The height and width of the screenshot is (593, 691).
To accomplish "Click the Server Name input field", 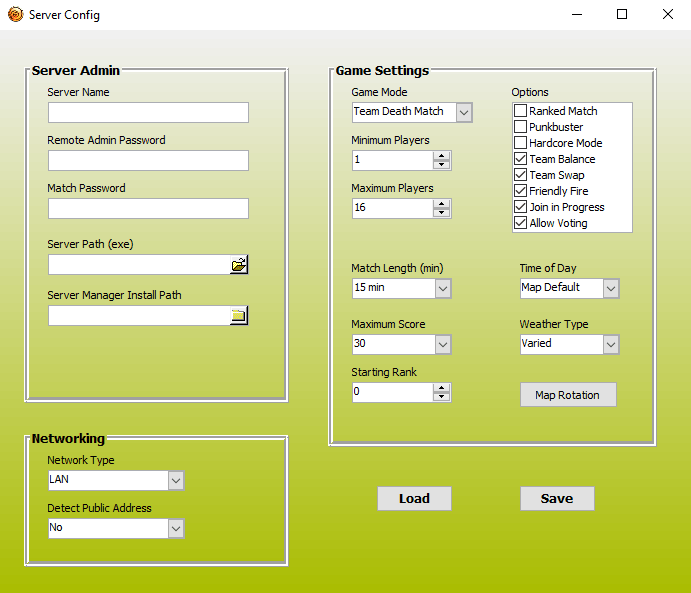I will coord(148,112).
